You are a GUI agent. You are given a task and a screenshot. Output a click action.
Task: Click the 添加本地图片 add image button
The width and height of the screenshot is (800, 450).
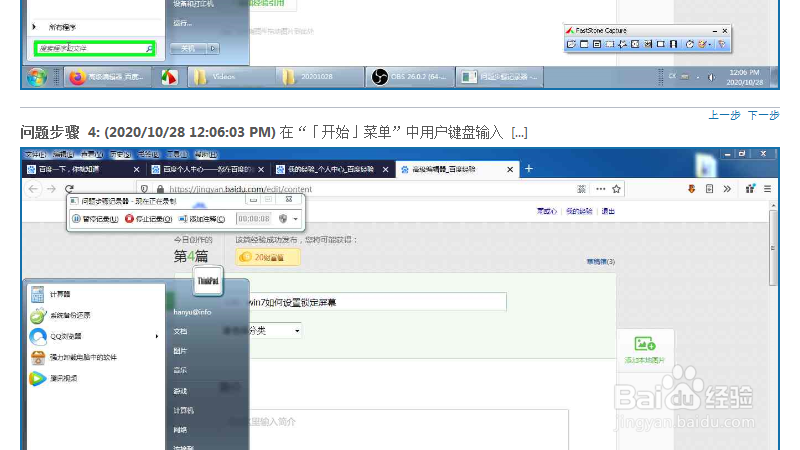(x=645, y=349)
